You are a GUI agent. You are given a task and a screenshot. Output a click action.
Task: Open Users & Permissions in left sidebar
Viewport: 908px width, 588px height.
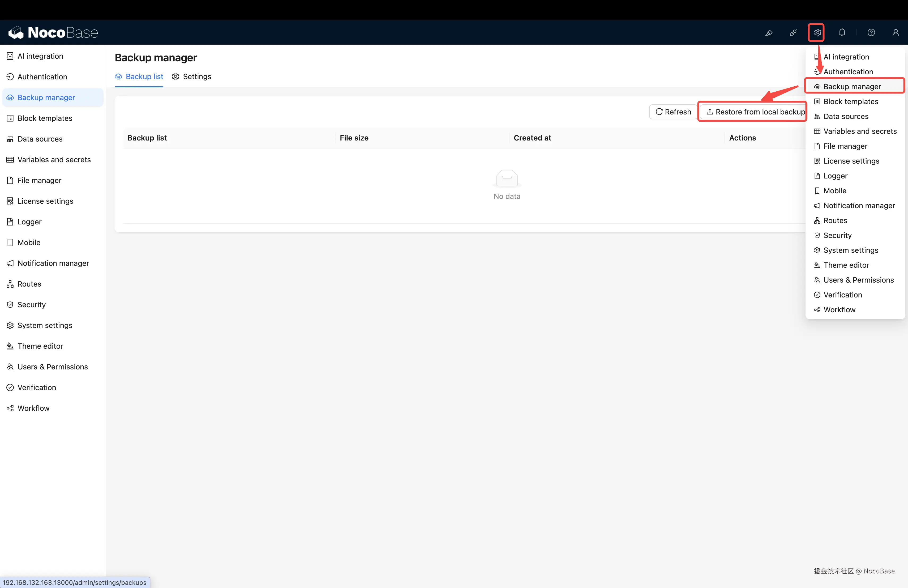(53, 367)
